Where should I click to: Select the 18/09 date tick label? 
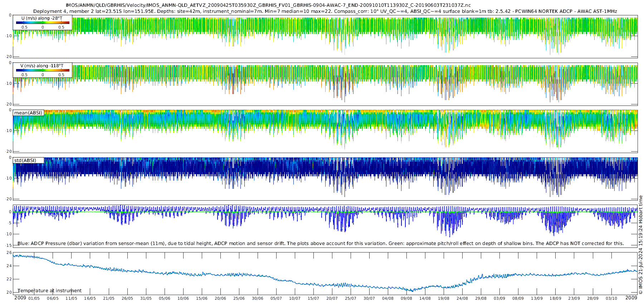pyautogui.click(x=555, y=298)
